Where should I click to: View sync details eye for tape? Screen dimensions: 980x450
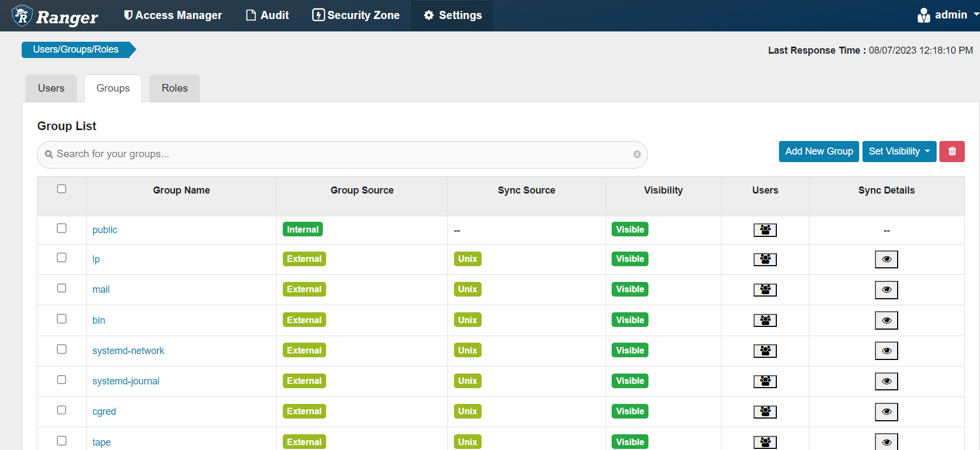coord(886,442)
